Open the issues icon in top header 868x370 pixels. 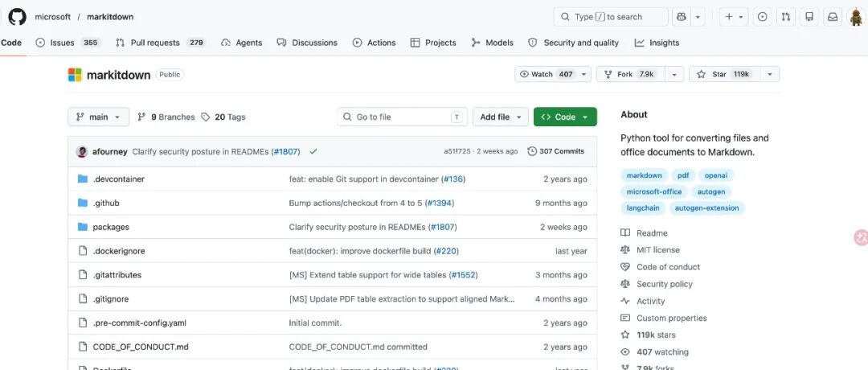click(x=762, y=17)
